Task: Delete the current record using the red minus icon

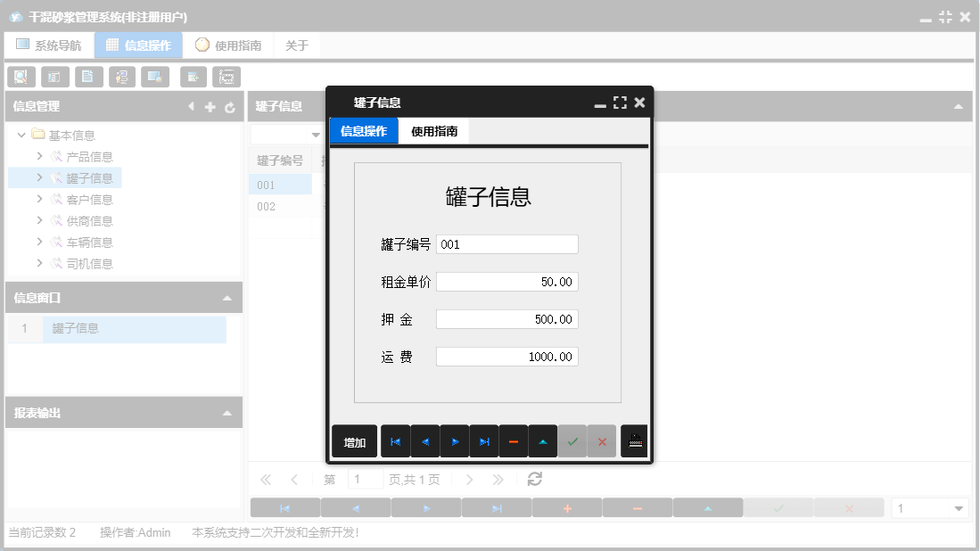Action: 514,440
